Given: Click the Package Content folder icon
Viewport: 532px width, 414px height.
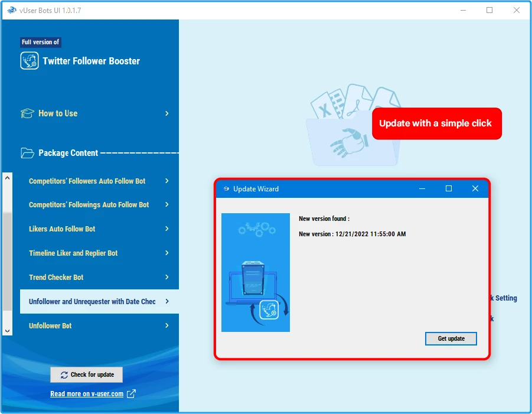Looking at the screenshot, I should pyautogui.click(x=27, y=153).
